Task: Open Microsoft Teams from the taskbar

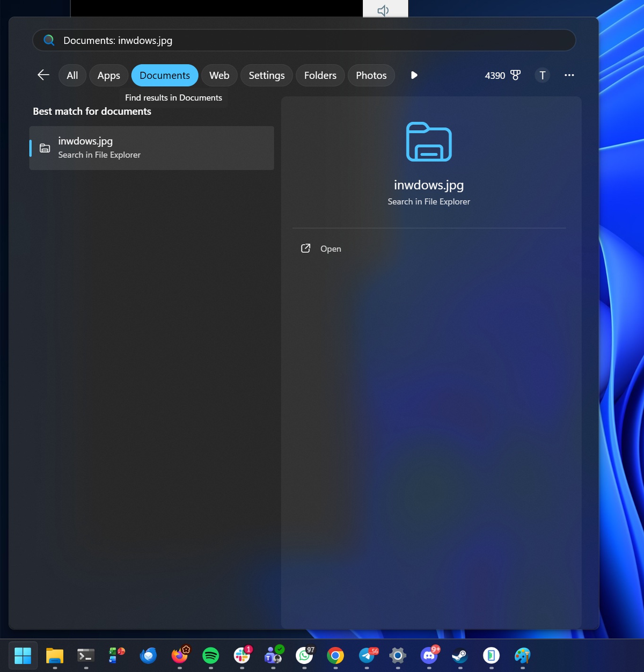Action: pyautogui.click(x=273, y=655)
